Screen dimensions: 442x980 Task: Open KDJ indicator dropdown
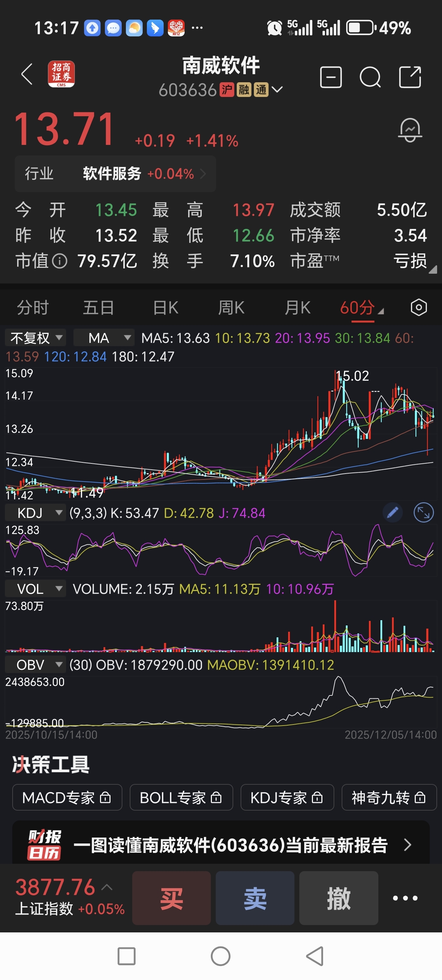(35, 513)
